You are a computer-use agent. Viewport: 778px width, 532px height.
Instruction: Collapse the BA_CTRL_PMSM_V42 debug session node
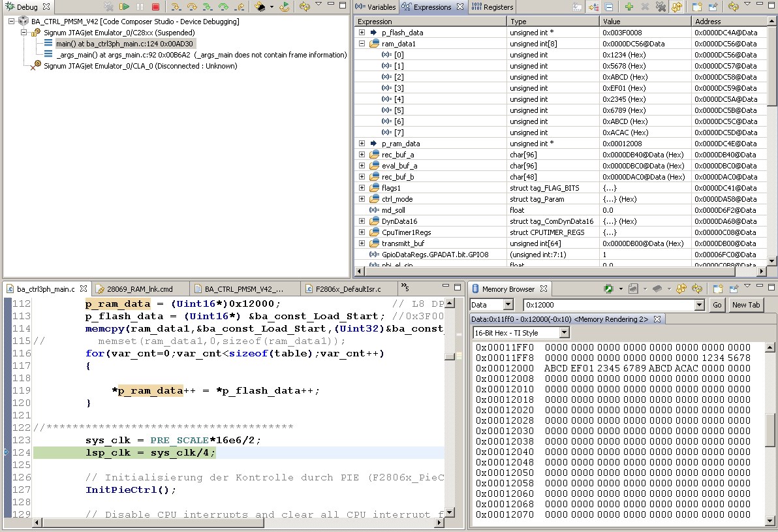11,22
